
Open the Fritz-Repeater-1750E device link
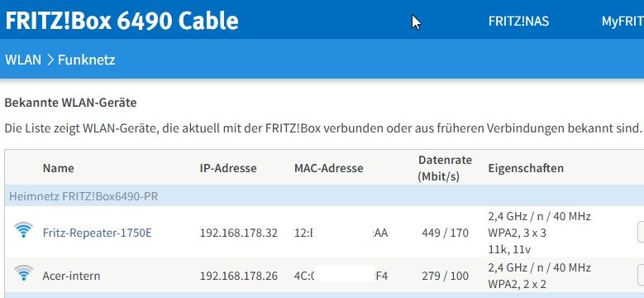pyautogui.click(x=97, y=233)
